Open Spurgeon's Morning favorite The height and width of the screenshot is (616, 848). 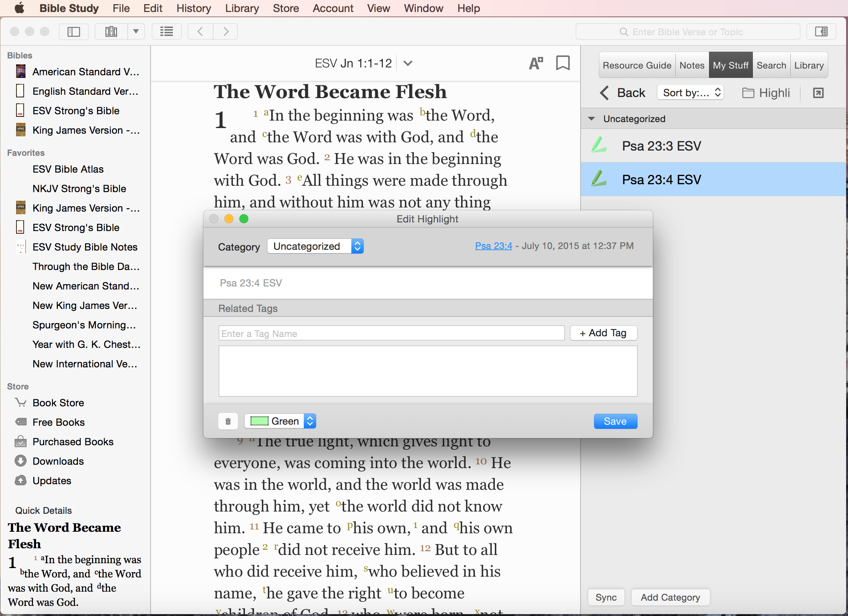point(84,325)
